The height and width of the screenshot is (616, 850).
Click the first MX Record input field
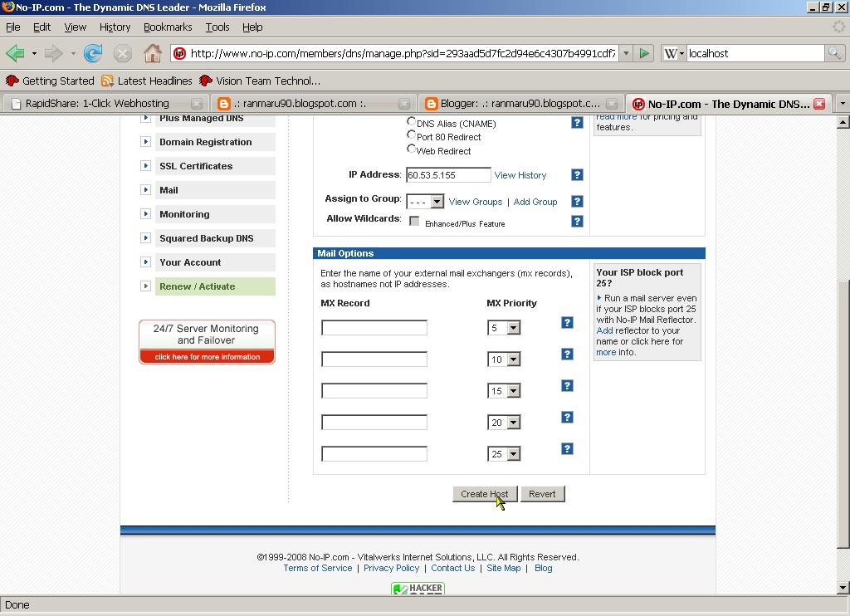[374, 328]
